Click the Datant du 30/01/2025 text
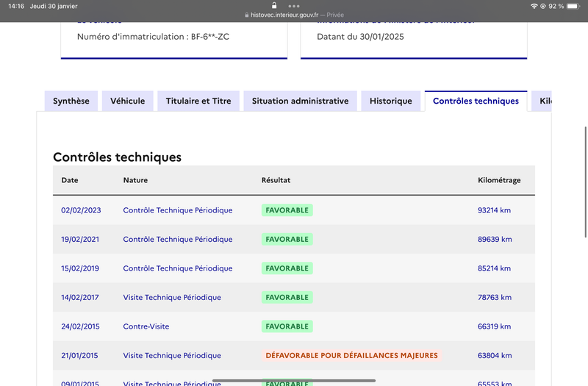This screenshot has width=588, height=386. (x=360, y=37)
